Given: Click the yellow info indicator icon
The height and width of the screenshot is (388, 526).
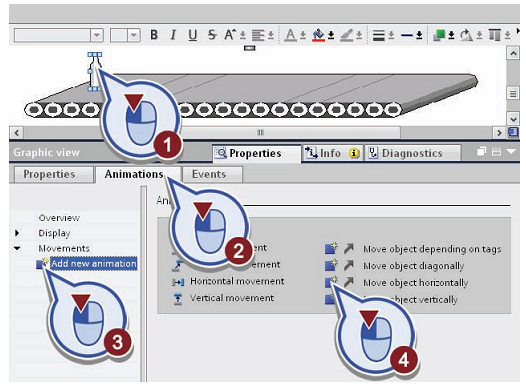Looking at the screenshot, I should [354, 153].
